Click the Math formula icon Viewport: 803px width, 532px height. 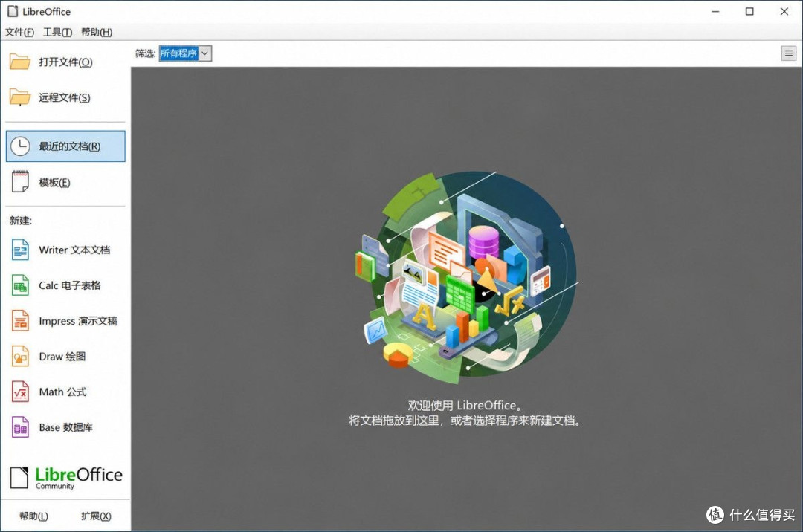20,392
